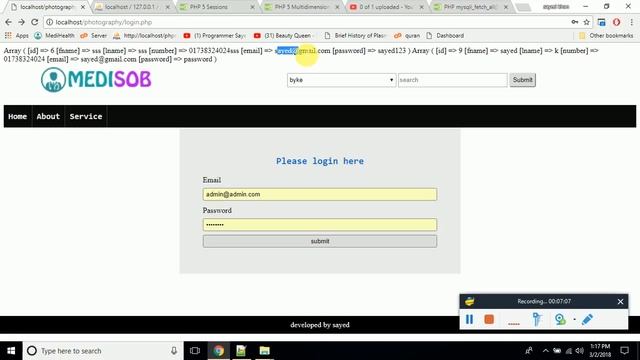Viewport: 640px width, 360px height.
Task: Open Task View on the taskbar
Action: point(195,351)
